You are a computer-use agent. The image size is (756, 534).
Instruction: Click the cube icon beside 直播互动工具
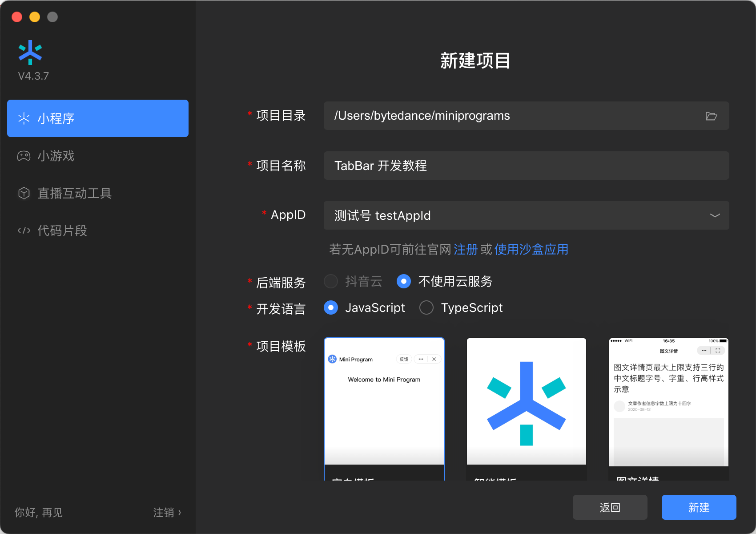24,193
